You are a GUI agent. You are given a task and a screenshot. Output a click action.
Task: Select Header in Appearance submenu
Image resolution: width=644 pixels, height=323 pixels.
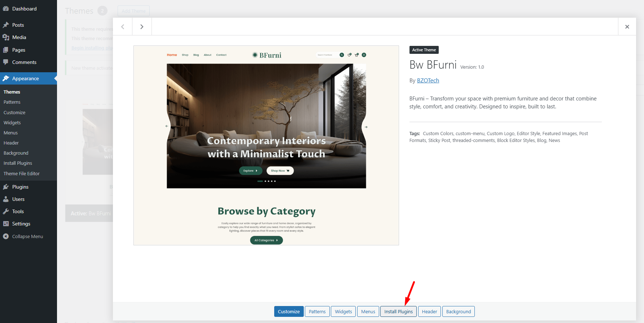pyautogui.click(x=11, y=143)
